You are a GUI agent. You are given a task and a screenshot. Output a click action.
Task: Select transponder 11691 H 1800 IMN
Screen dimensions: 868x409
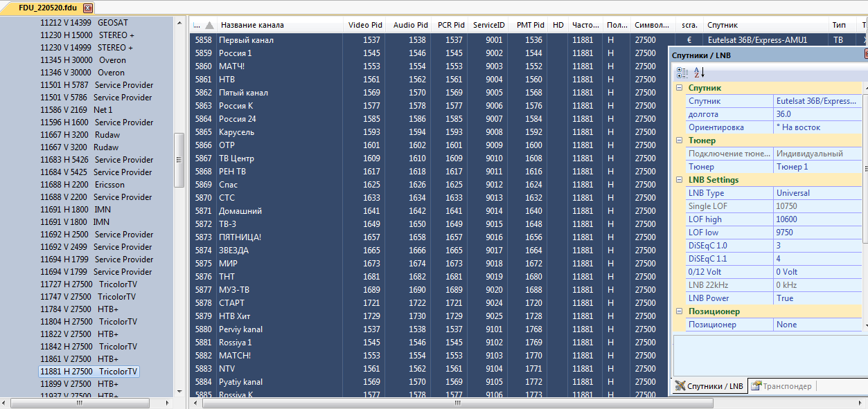[x=75, y=210]
